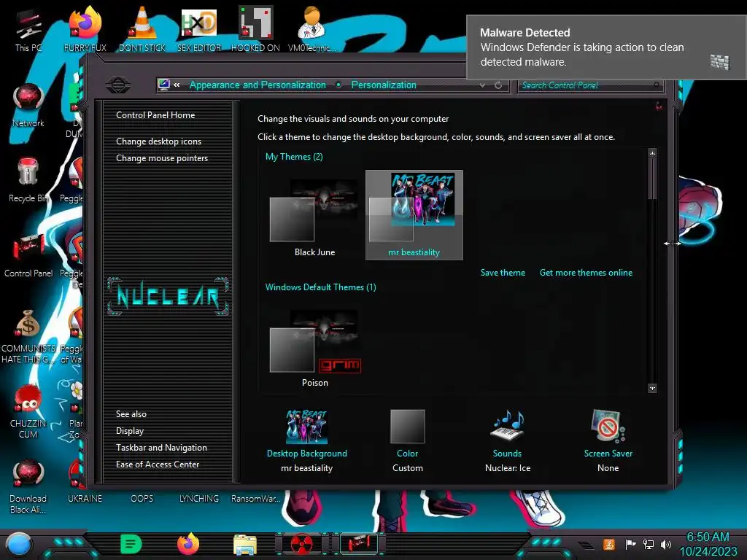The height and width of the screenshot is (560, 747).
Task: Open the address bar history dropdown arrow
Action: pos(483,85)
